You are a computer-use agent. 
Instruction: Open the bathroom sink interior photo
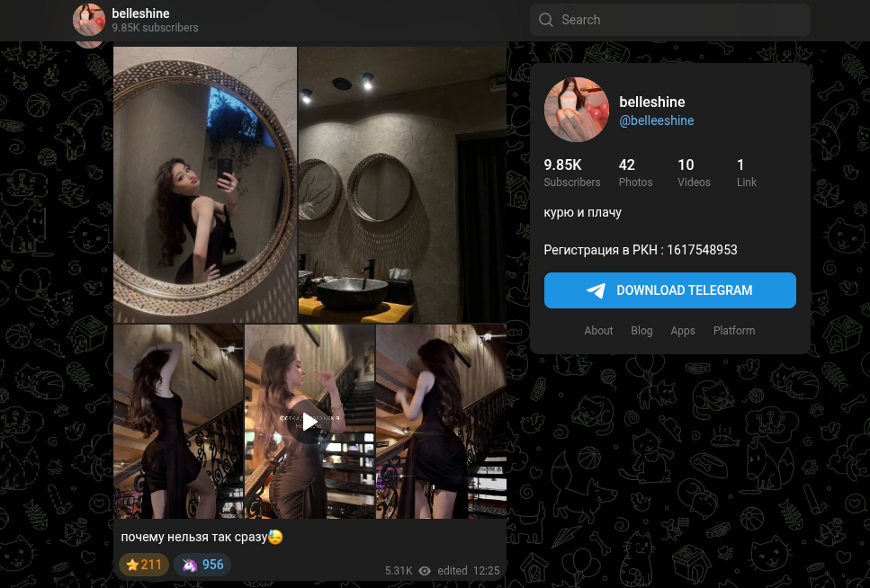point(402,184)
